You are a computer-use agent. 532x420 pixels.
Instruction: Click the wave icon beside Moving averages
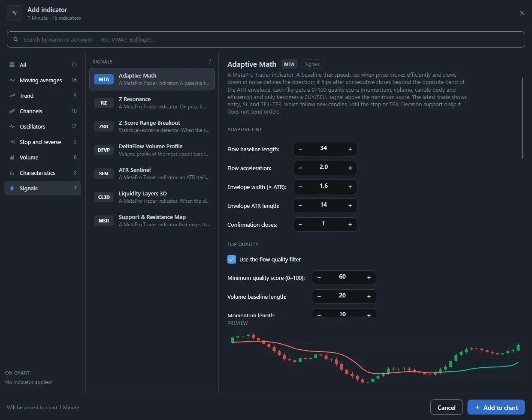(x=12, y=80)
